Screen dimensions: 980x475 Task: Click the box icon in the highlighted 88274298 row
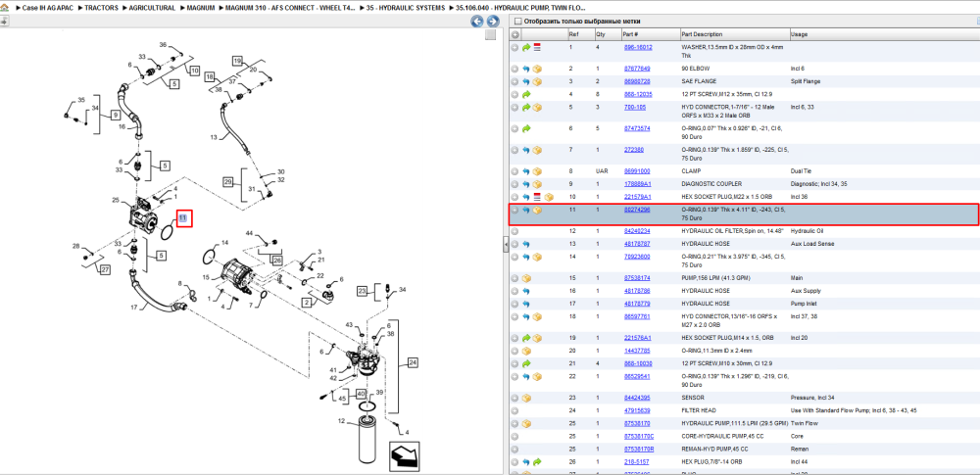[536, 210]
